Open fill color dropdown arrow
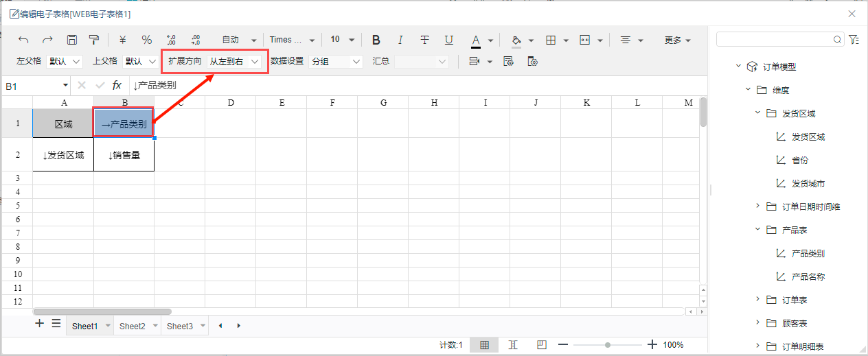Screen dimensions: 868x356 click(532, 40)
